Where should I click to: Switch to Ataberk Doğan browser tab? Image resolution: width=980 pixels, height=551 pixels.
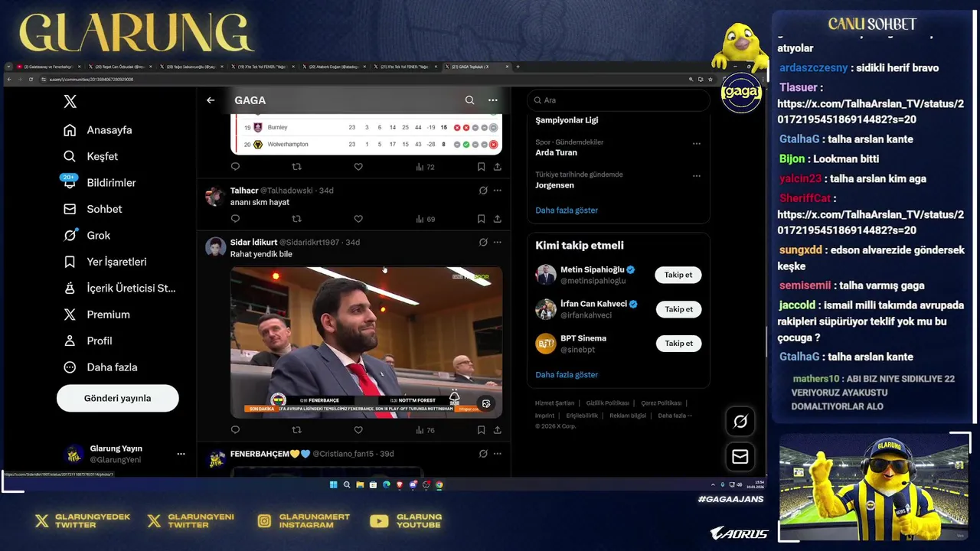pyautogui.click(x=335, y=67)
